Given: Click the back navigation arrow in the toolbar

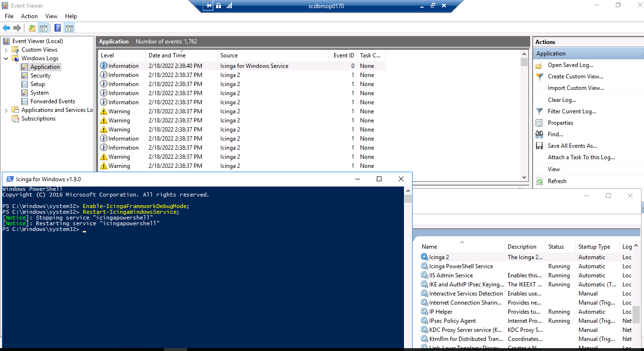Looking at the screenshot, I should [x=6, y=28].
